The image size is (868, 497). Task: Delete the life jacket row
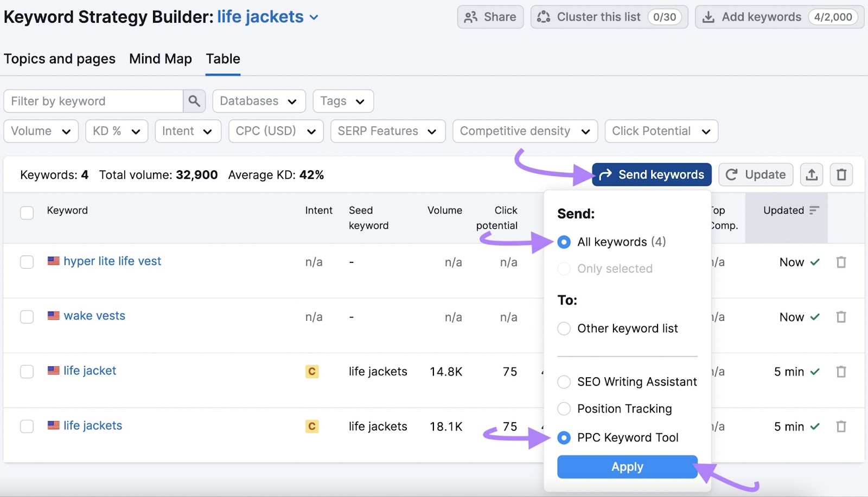841,372
